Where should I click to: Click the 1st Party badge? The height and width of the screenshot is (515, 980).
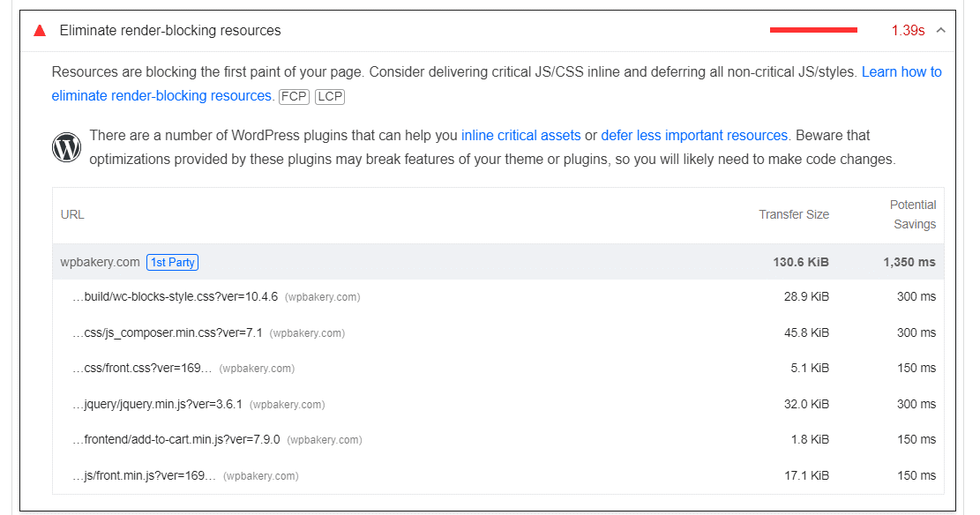pos(173,262)
